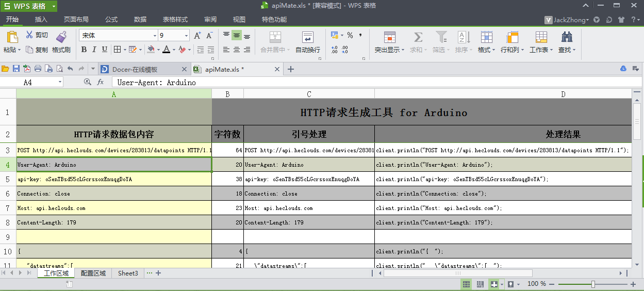Click the Cut (剪切) scissors icon
This screenshot has width=644, height=291.
click(x=29, y=35)
